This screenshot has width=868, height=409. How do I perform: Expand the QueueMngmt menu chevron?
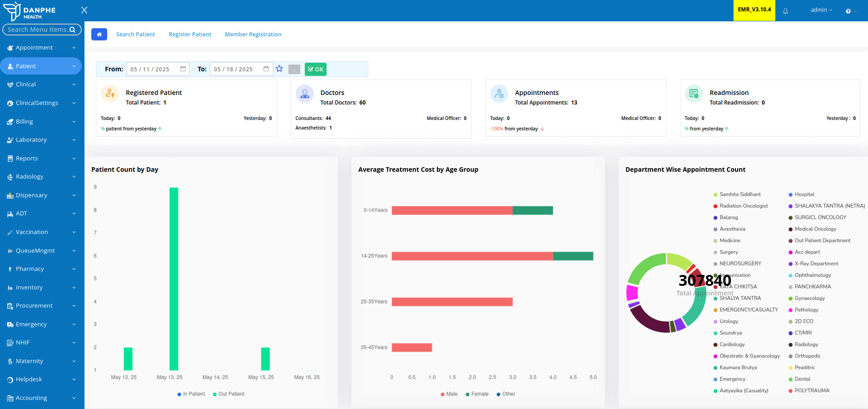coord(74,251)
